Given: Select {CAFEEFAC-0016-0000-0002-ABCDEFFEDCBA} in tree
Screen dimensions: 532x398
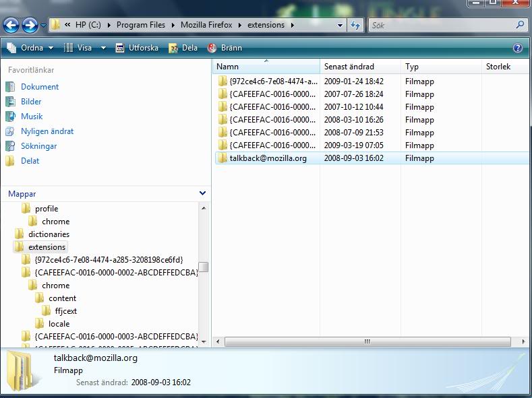Looking at the screenshot, I should (x=116, y=273).
